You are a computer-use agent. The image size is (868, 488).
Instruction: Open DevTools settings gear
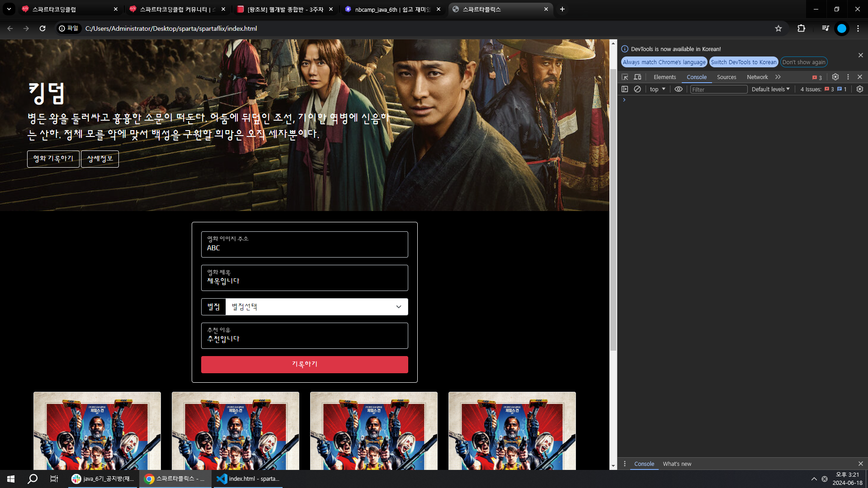[x=835, y=77]
